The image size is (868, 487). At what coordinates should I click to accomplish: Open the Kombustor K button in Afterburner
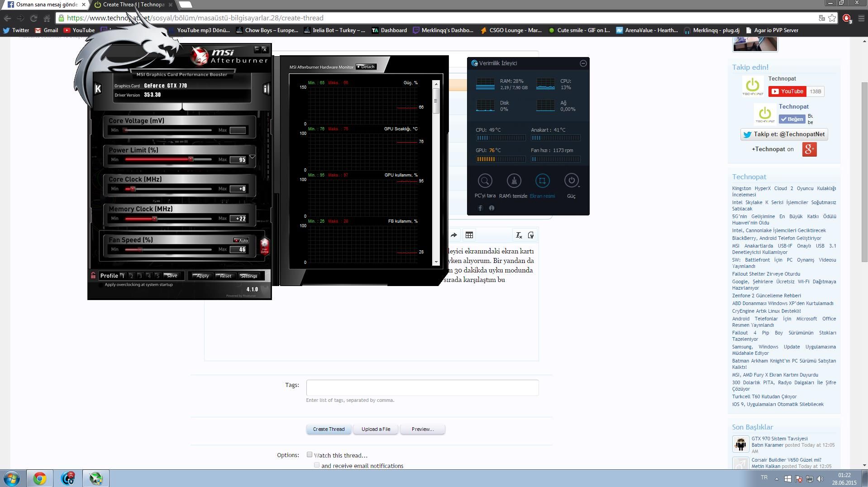98,89
